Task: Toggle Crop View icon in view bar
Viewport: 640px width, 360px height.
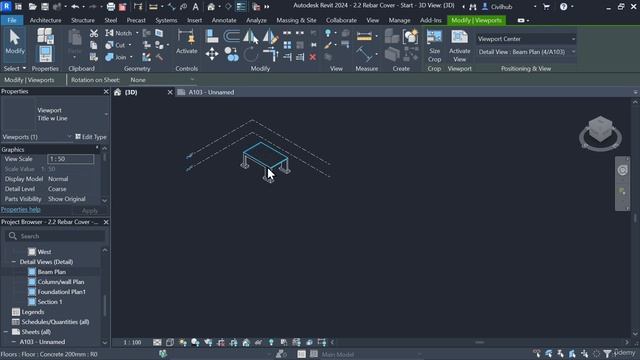Action: pos(221,342)
